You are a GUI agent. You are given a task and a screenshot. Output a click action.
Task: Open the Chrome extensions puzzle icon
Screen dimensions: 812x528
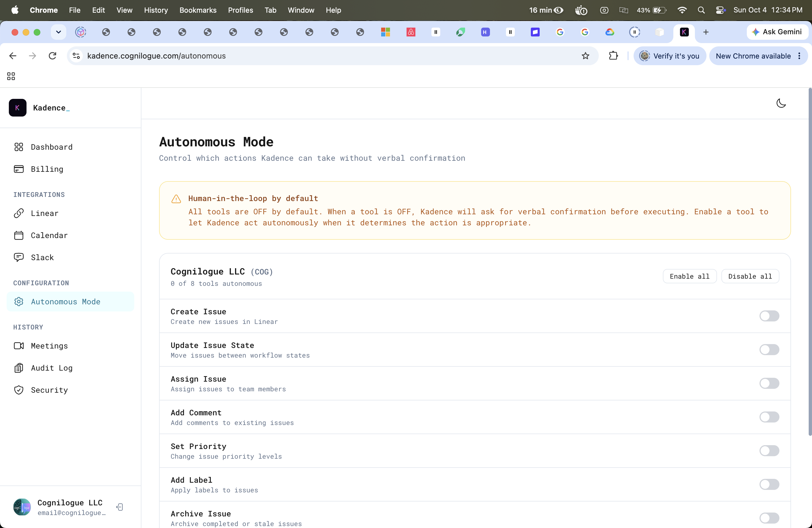pos(613,56)
